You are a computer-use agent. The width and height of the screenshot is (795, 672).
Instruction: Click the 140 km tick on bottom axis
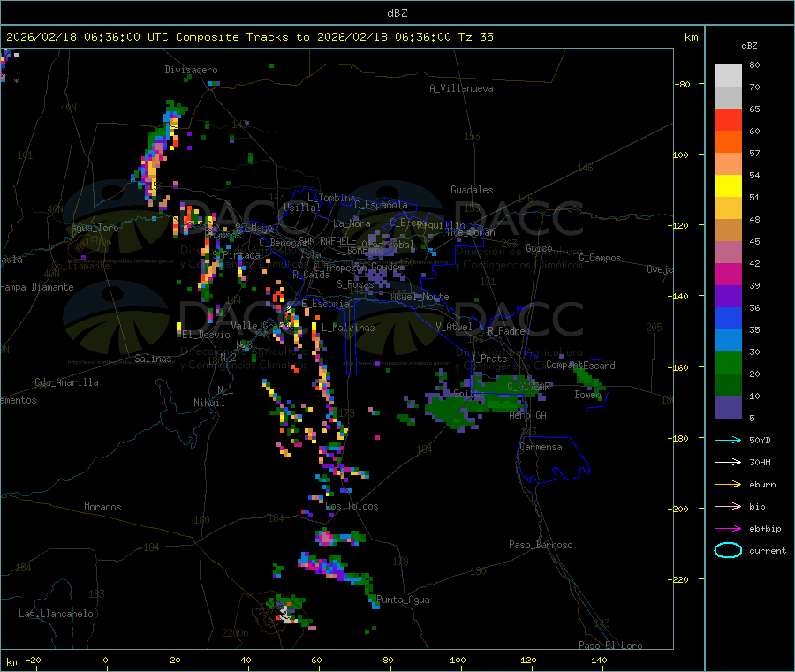coord(599,660)
